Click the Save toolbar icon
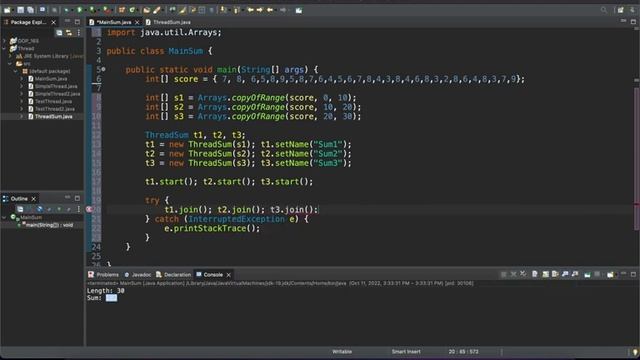The image size is (640, 360). 20,10
